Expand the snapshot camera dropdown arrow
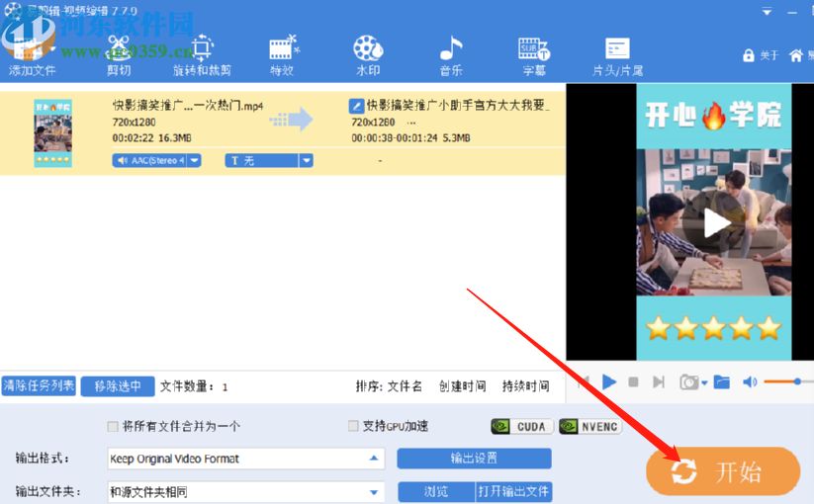This screenshot has width=814, height=504. coord(704,383)
